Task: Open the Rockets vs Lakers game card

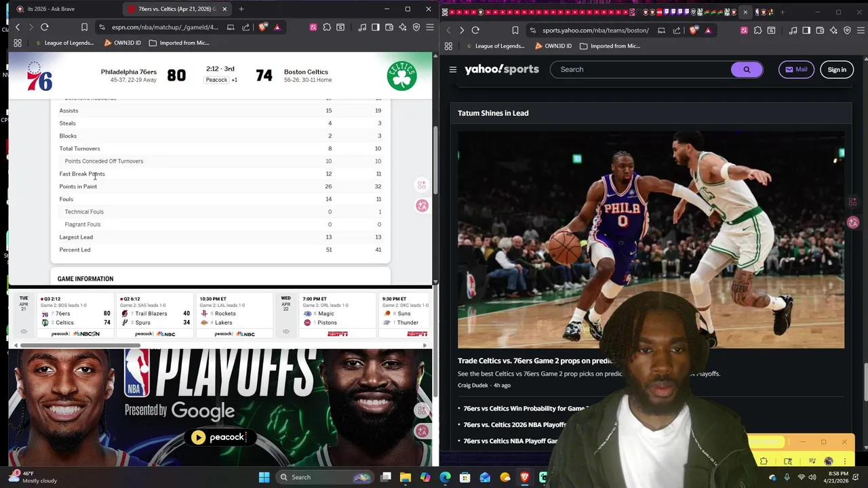Action: (x=235, y=316)
